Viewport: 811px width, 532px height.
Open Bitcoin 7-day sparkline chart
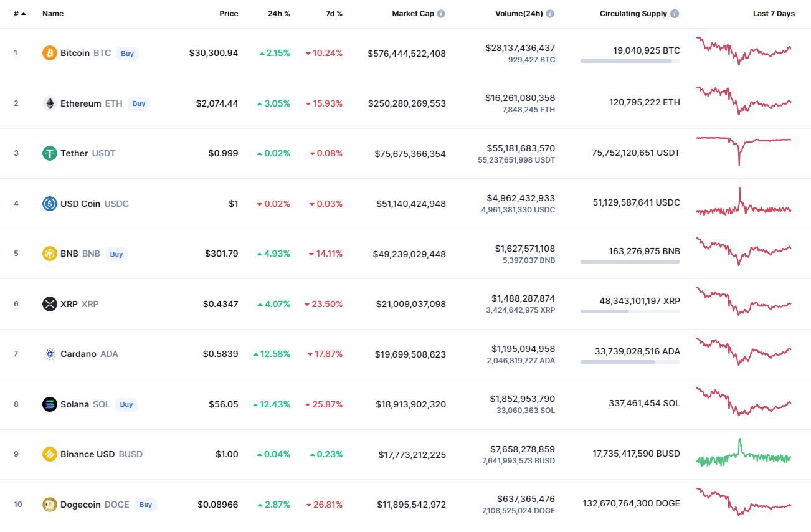pos(744,50)
